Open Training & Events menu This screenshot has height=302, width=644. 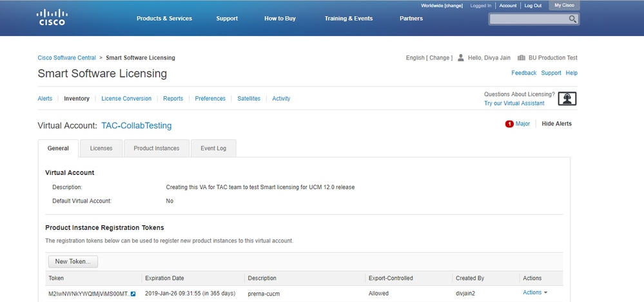coord(349,19)
